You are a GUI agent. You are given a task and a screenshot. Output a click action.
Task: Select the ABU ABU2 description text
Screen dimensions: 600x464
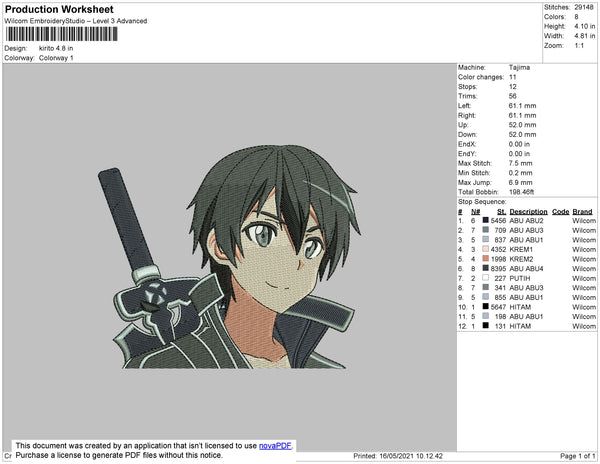point(527,221)
